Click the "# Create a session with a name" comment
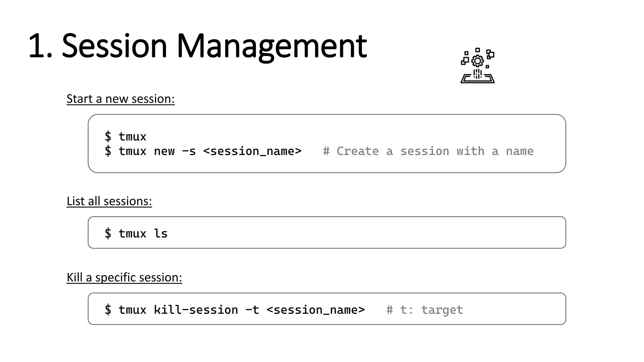The height and width of the screenshot is (362, 644). point(428,151)
